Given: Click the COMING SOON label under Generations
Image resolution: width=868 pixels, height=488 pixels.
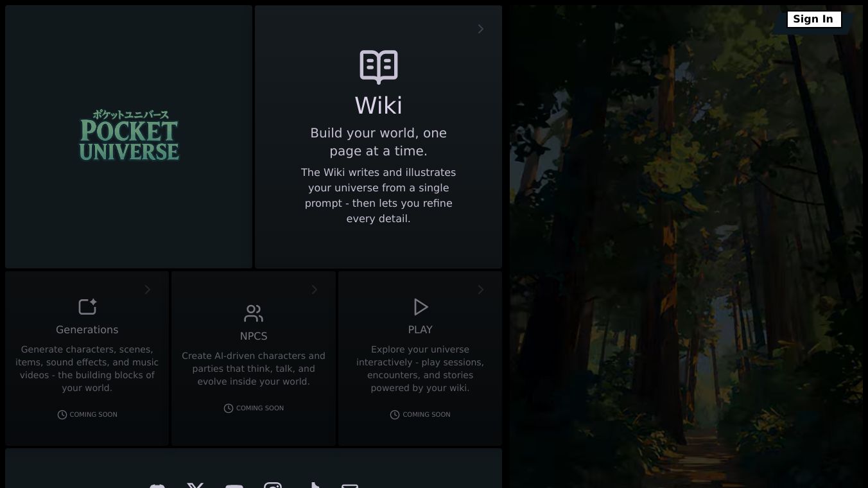Looking at the screenshot, I should [94, 415].
